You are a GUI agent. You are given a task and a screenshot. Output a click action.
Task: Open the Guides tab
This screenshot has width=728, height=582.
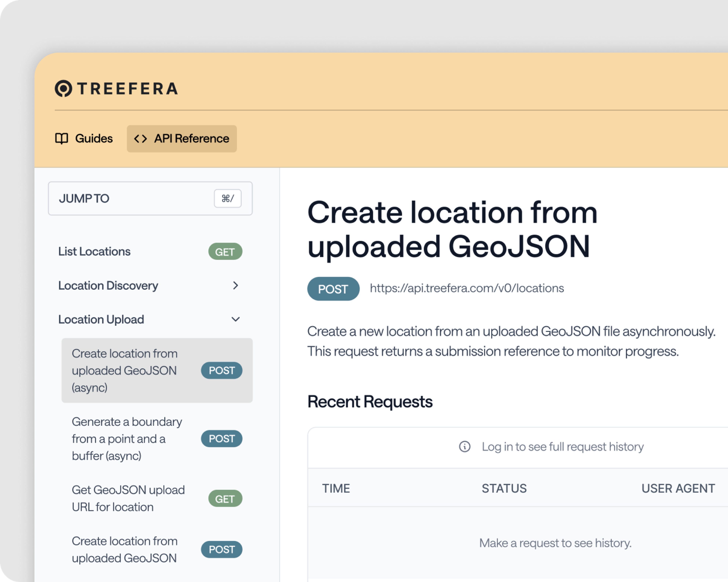pos(84,138)
